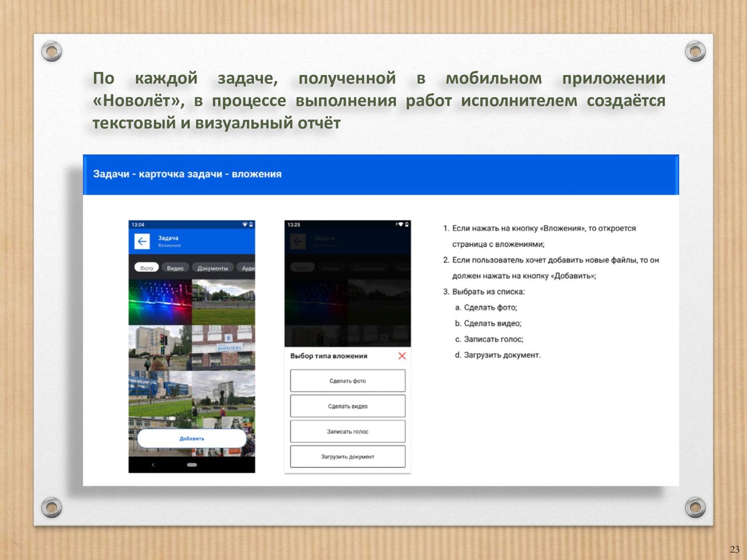Choose Записать голос option

pyautogui.click(x=348, y=431)
